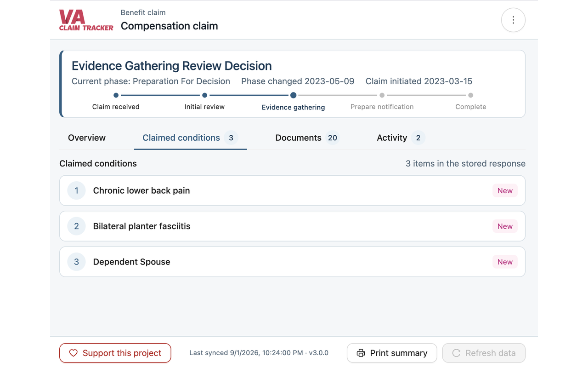Switch to the Overview tab
Image resolution: width=588 pixels, height=368 pixels.
(87, 138)
